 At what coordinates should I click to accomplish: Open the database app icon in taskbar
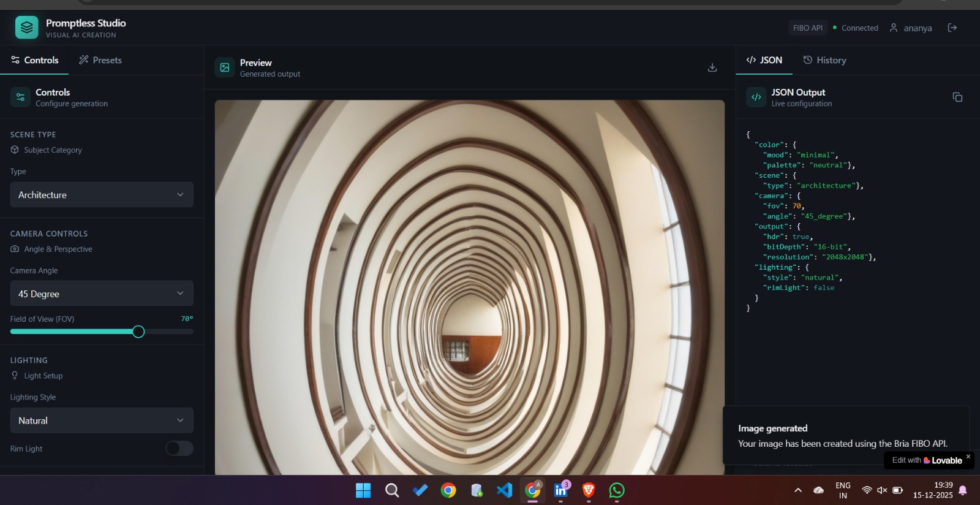pos(477,490)
